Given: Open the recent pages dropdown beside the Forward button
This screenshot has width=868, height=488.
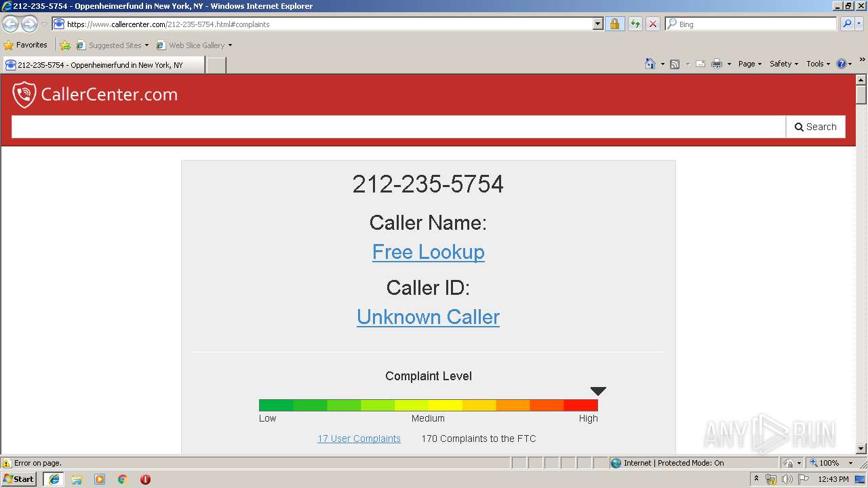Looking at the screenshot, I should [x=44, y=24].
